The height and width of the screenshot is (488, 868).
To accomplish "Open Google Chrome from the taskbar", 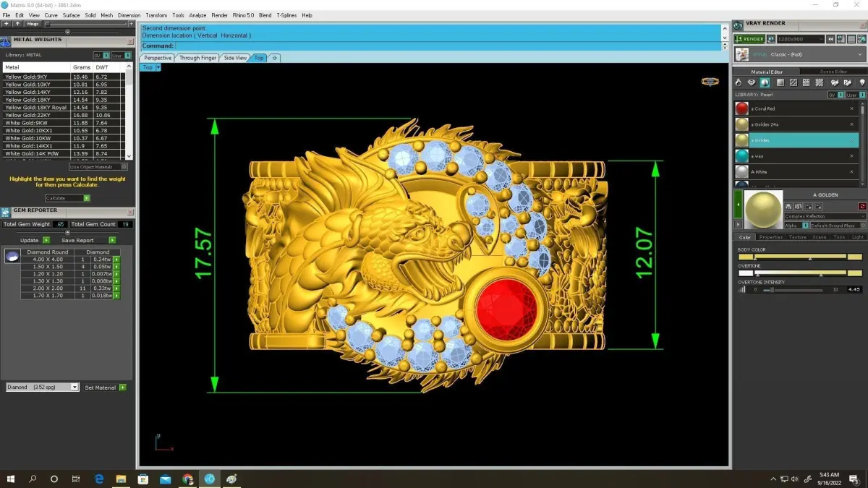I will pos(188,479).
